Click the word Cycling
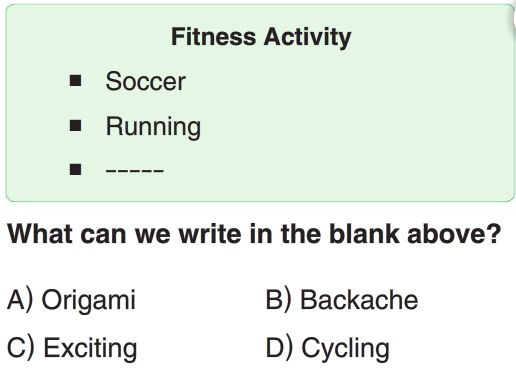The width and height of the screenshot is (516, 376). point(346,349)
